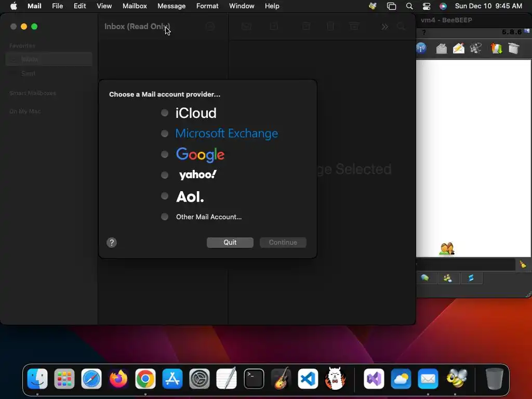Viewport: 532px width, 399px height.
Task: Open the Mail app in Dock
Action: 428,379
